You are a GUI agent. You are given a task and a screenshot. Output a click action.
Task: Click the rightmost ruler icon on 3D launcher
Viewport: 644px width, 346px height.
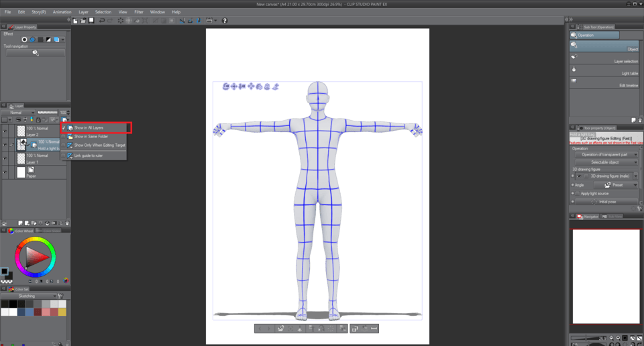click(374, 329)
